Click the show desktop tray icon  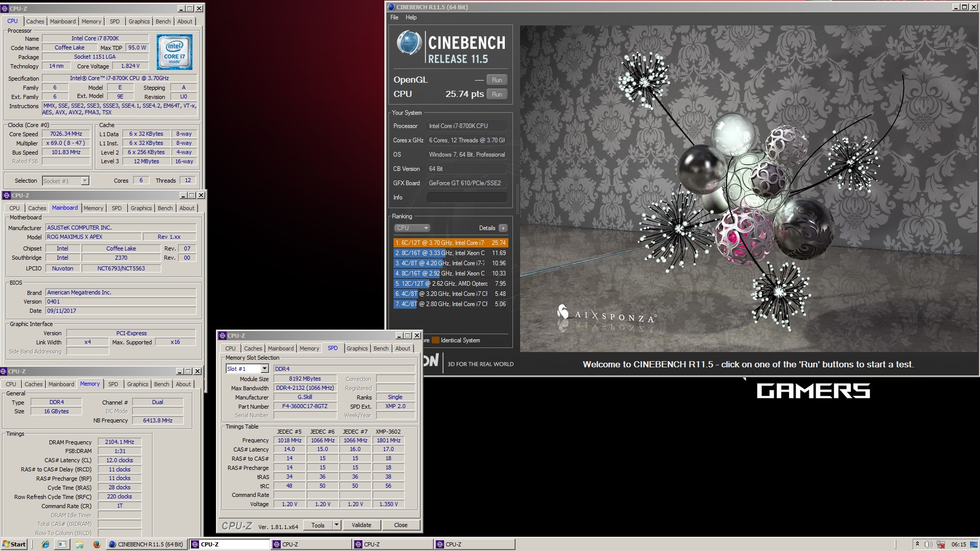(974, 544)
